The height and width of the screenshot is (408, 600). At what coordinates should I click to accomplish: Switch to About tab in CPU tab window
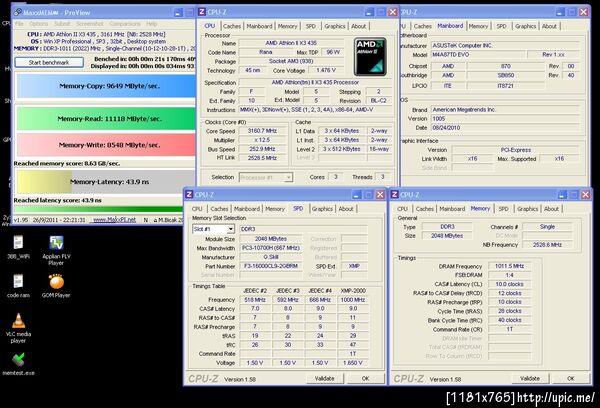[x=359, y=26]
